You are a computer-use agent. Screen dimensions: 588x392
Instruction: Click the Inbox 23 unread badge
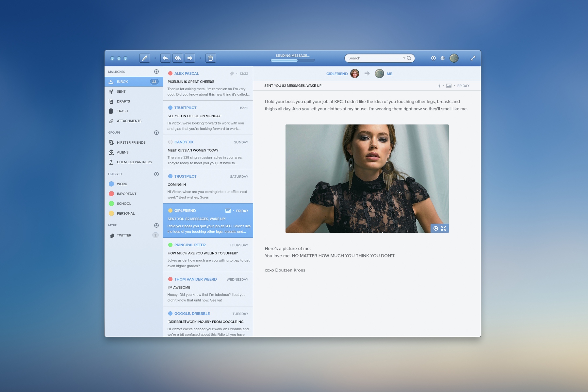tap(154, 82)
